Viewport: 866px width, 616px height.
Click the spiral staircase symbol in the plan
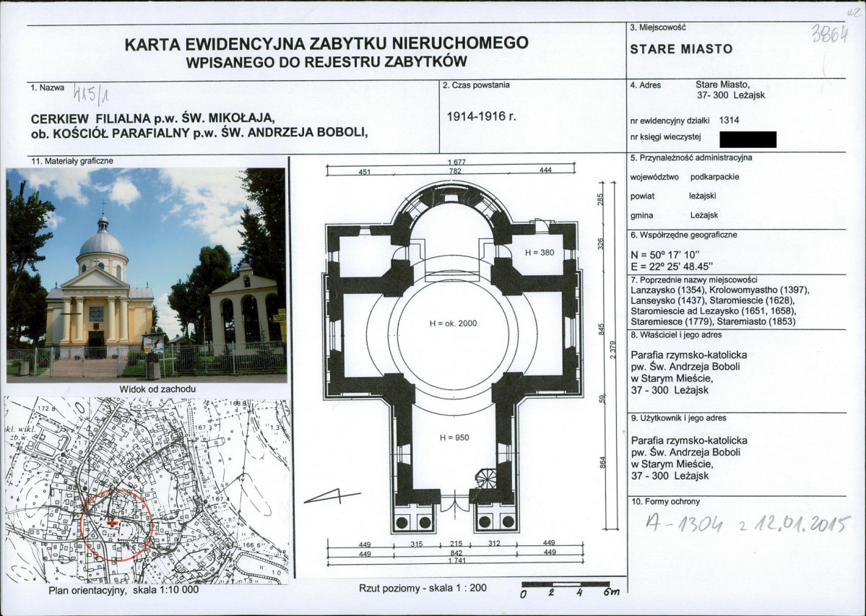click(x=486, y=478)
